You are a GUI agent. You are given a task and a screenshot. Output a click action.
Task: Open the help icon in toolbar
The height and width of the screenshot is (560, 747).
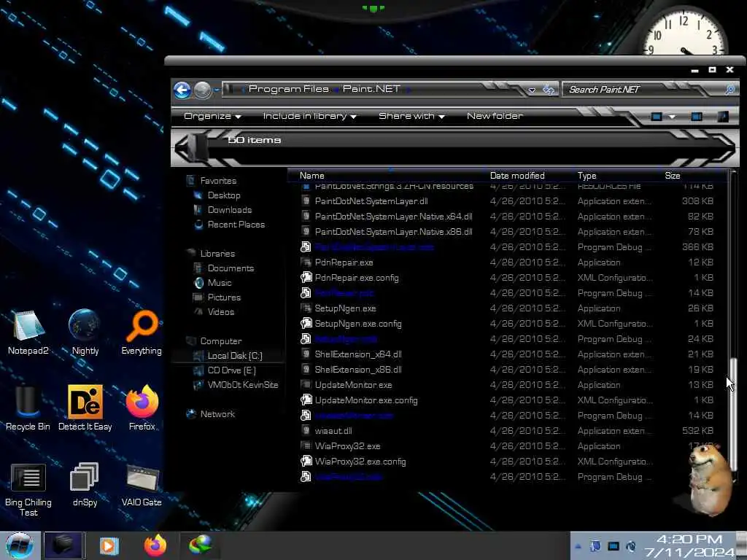pos(723,117)
